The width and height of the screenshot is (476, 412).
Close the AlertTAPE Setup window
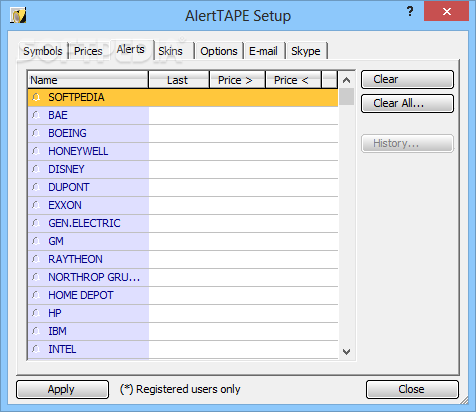coord(446,11)
